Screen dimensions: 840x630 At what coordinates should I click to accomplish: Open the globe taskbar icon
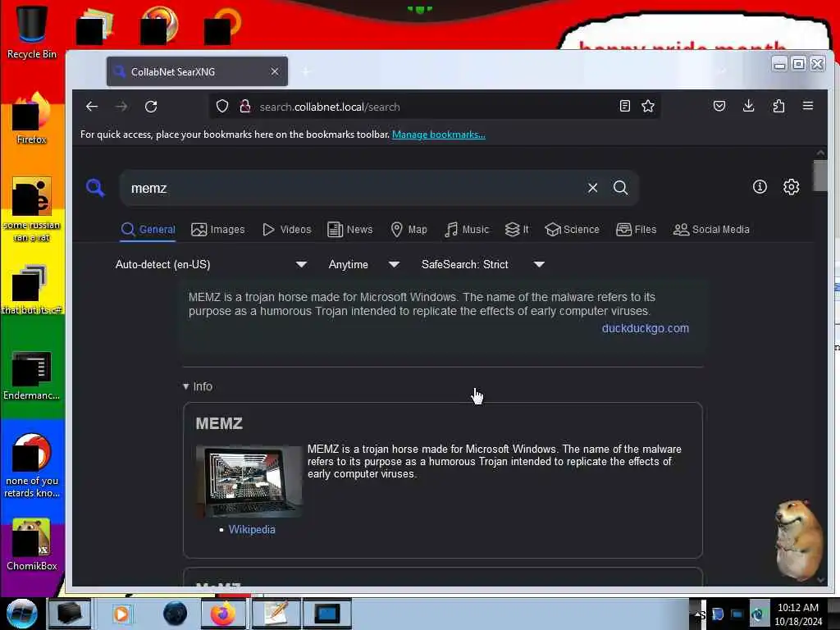[175, 614]
